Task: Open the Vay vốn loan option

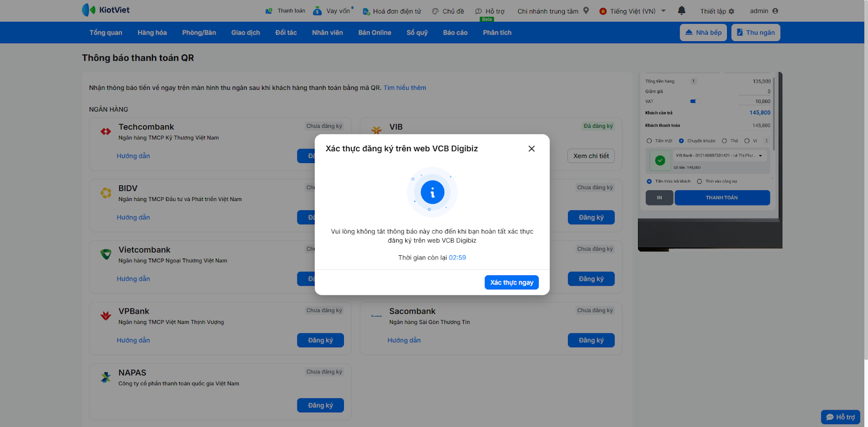Action: (x=333, y=11)
